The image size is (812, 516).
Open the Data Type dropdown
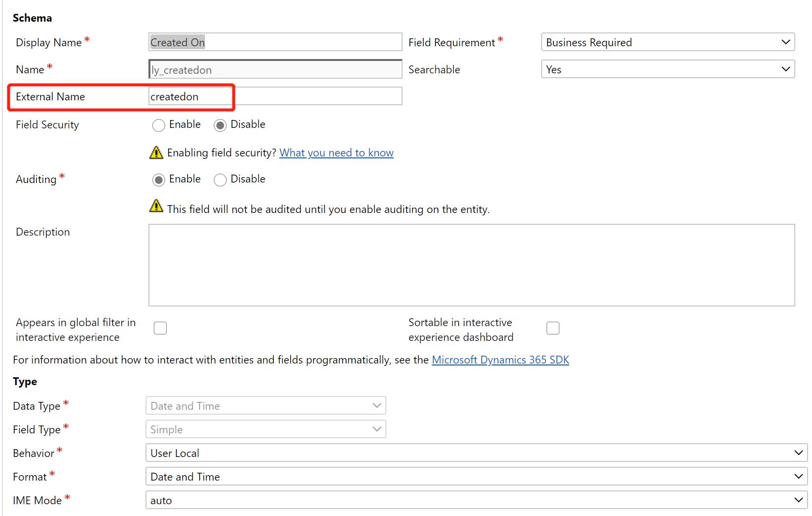point(266,406)
